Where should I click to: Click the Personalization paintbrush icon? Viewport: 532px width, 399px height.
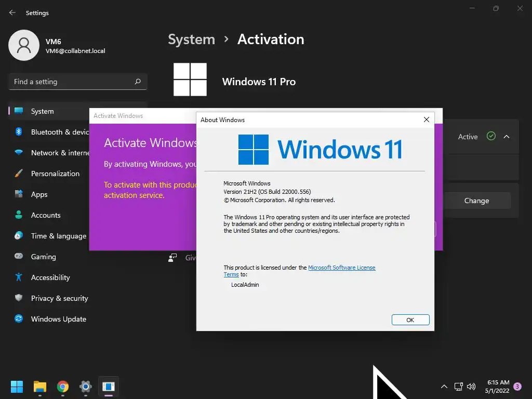click(19, 173)
